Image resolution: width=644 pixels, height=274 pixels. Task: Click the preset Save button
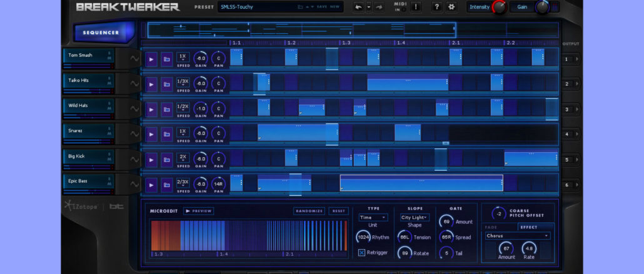[322, 7]
